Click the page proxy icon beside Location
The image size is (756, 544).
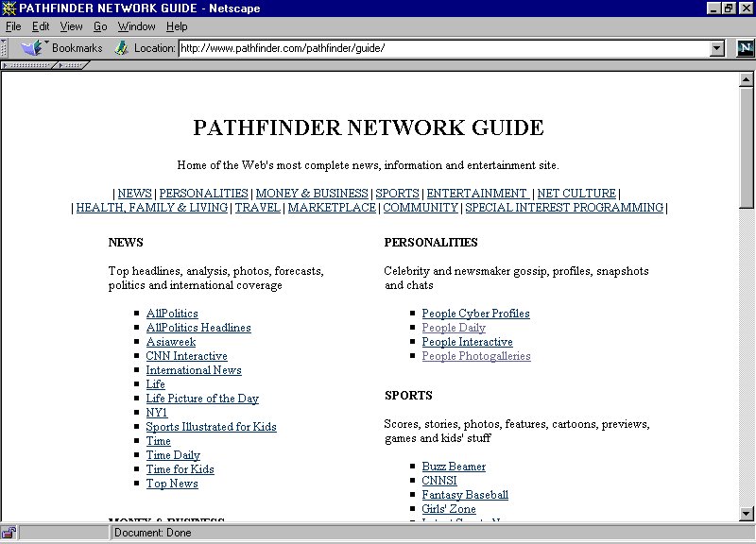(x=121, y=48)
